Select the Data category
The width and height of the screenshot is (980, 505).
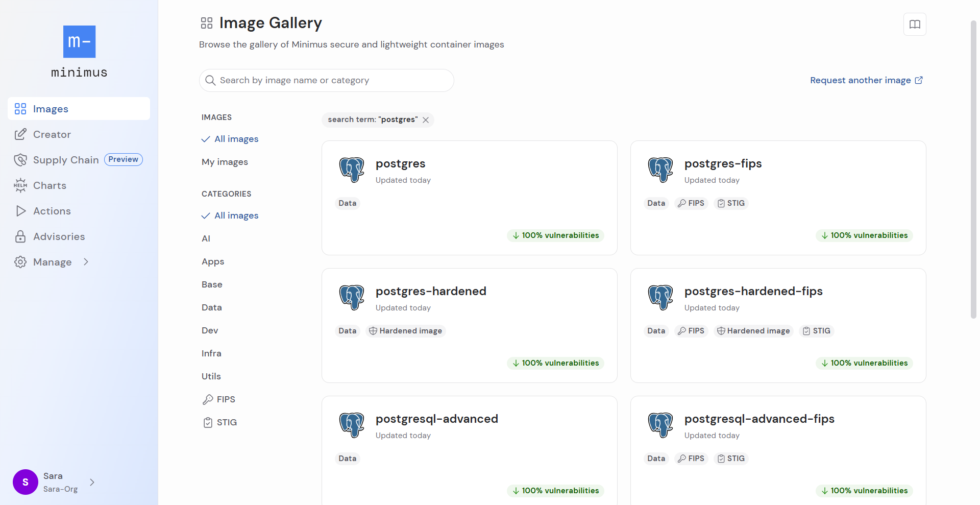pos(211,307)
